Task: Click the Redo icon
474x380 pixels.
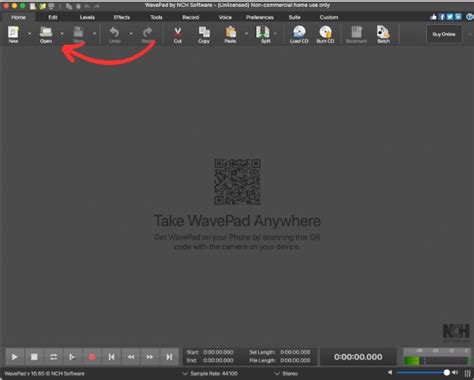Action: click(x=147, y=34)
